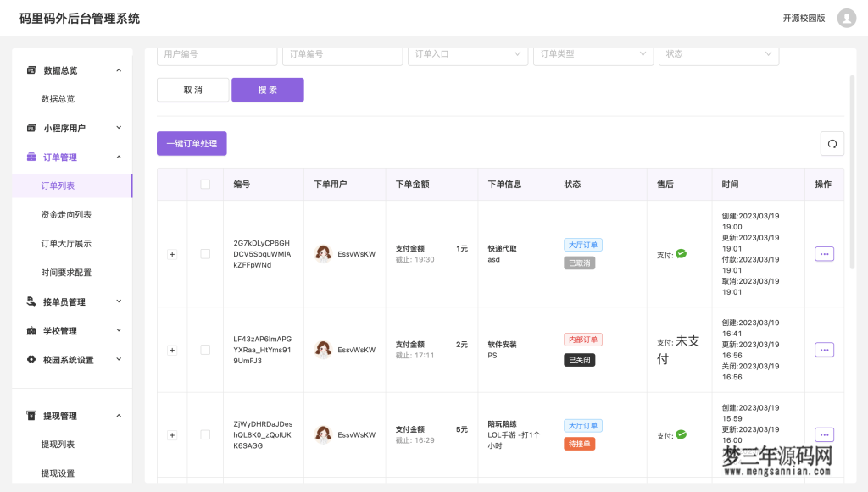Open the 状态 filter dropdown
This screenshot has height=492, width=868.
[x=718, y=53]
